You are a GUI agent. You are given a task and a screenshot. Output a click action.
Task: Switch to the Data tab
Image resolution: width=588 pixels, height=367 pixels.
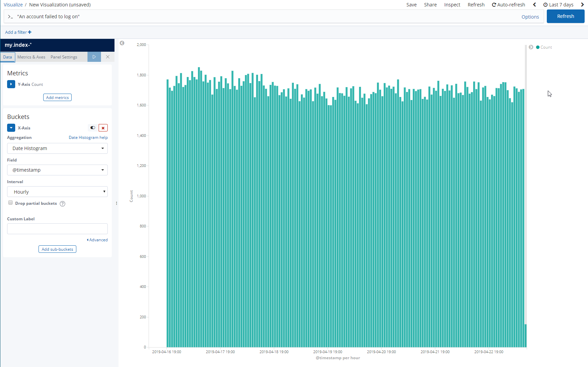(x=7, y=57)
